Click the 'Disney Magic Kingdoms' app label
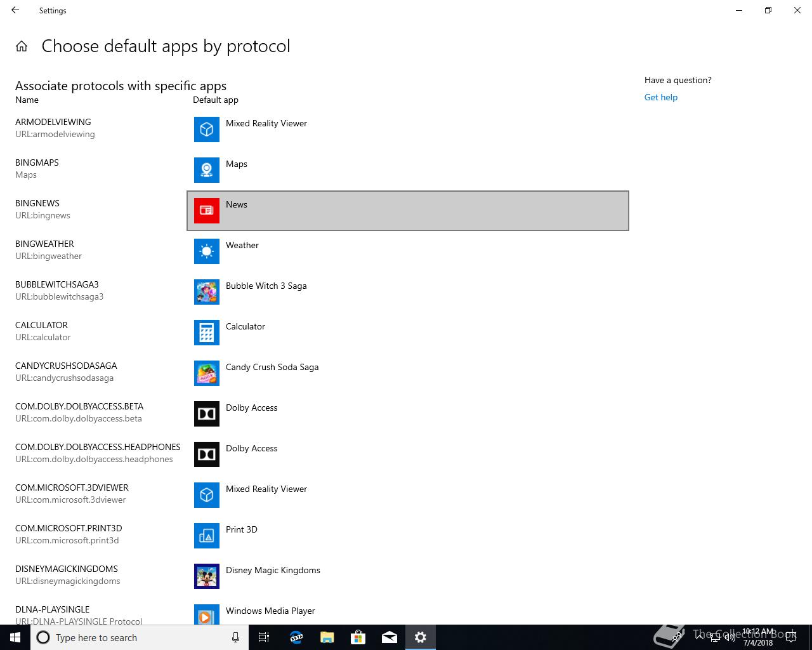 (x=273, y=570)
